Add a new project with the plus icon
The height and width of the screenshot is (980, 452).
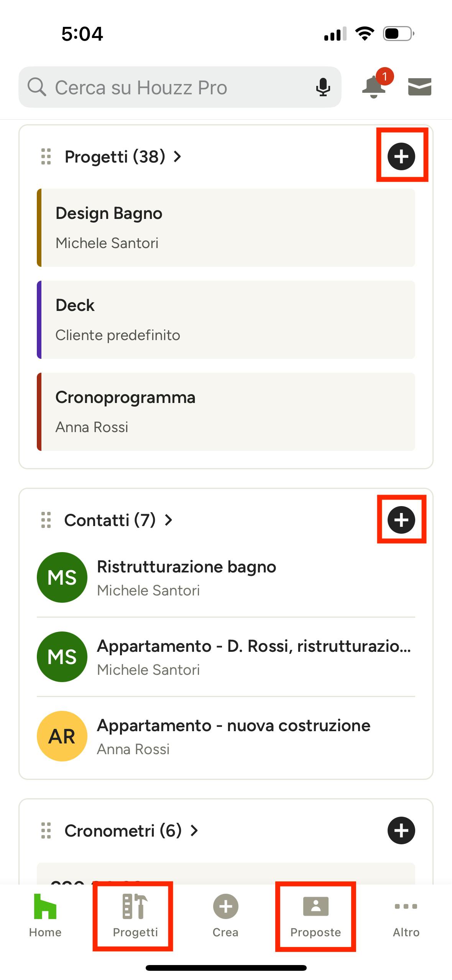(401, 156)
